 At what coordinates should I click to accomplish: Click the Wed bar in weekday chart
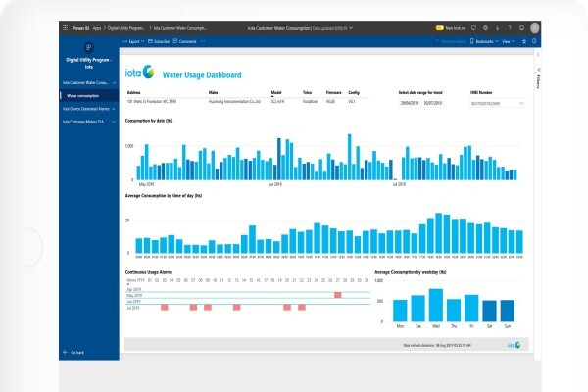coord(436,306)
